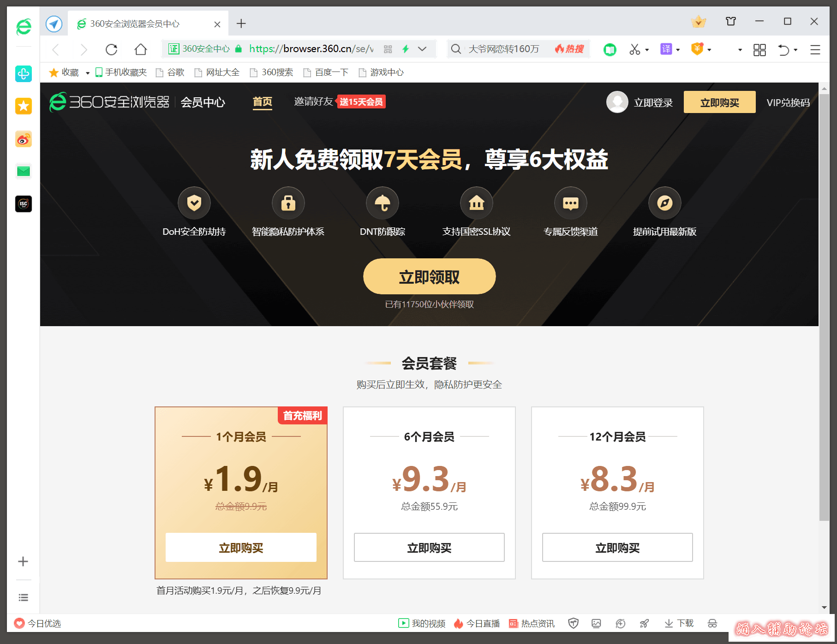Click the header 立即购买 button
Image resolution: width=837 pixels, height=644 pixels.
(720, 102)
